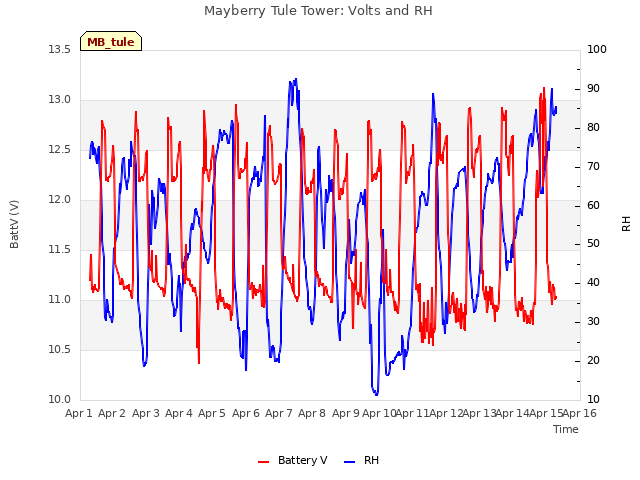Viewport: 640px width, 480px height.
Task: Click the 'Apr 6' date label
Action: (246, 414)
